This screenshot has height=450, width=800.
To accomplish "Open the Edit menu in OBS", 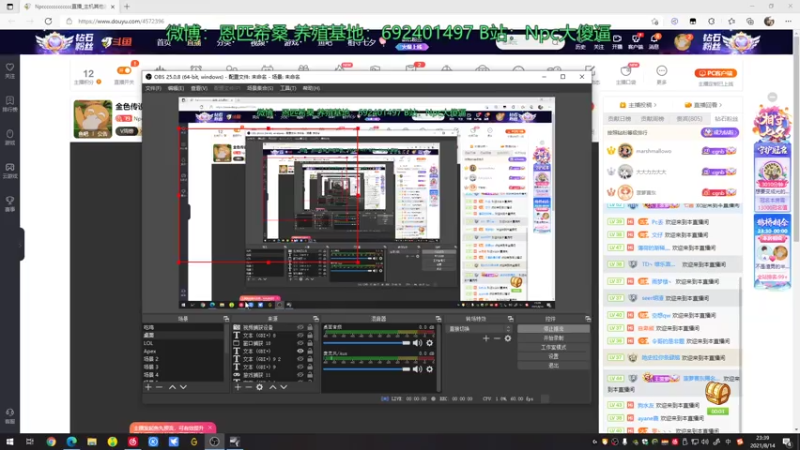I will 176,88.
